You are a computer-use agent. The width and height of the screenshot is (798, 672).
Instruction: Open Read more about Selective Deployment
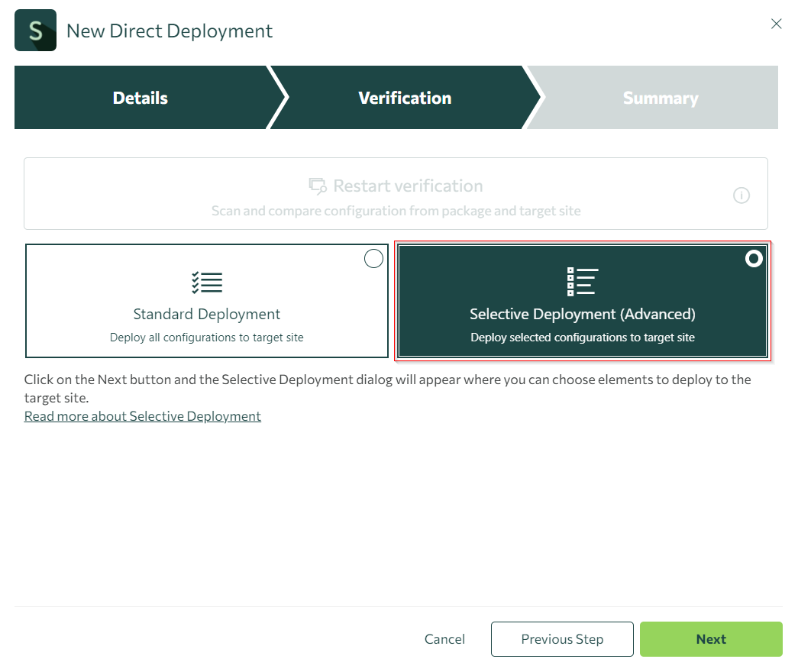click(x=142, y=415)
